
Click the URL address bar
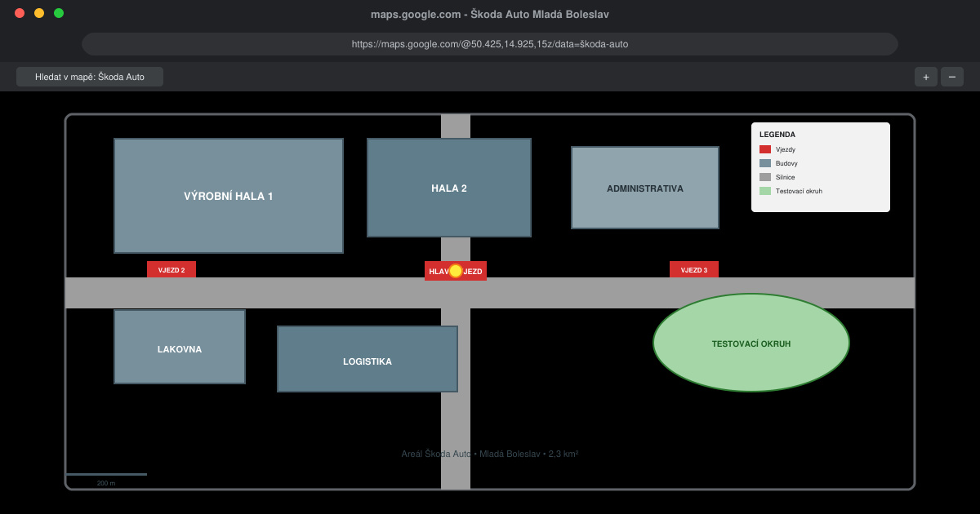coord(490,44)
